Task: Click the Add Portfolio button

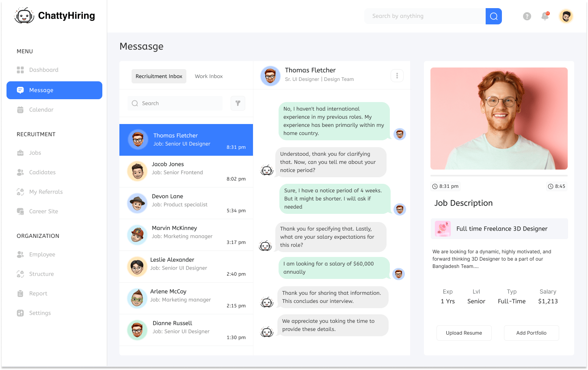Action: 531,333
